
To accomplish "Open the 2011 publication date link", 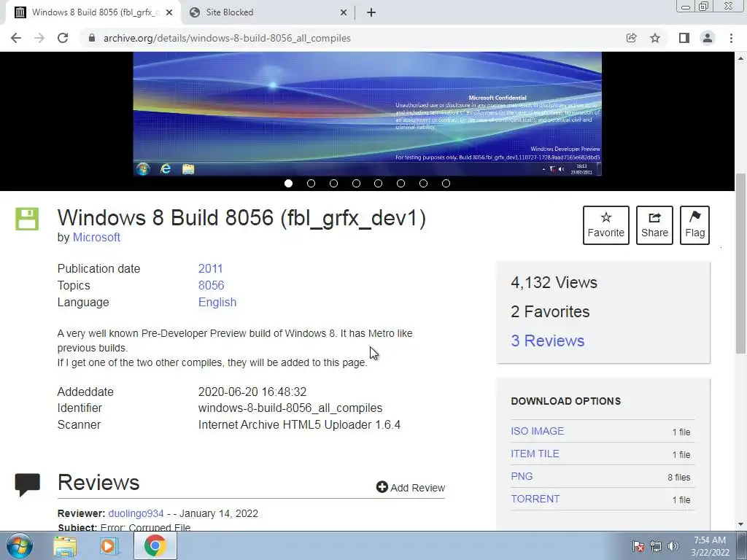I will pyautogui.click(x=210, y=268).
